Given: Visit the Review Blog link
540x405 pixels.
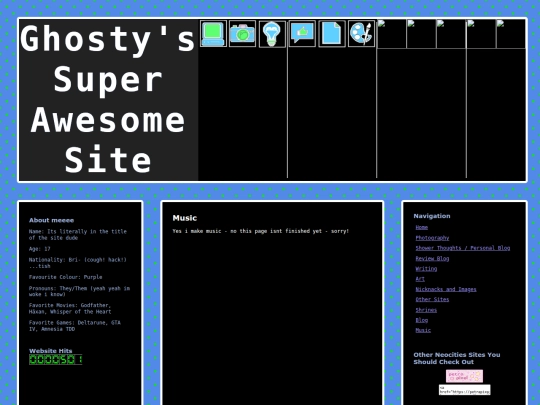Looking at the screenshot, I should [x=432, y=258].
